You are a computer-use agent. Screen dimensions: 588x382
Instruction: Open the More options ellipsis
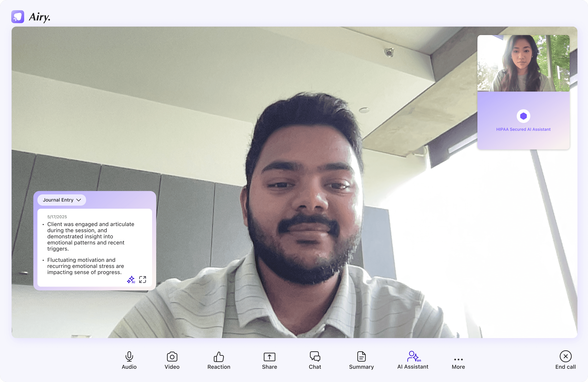458,359
